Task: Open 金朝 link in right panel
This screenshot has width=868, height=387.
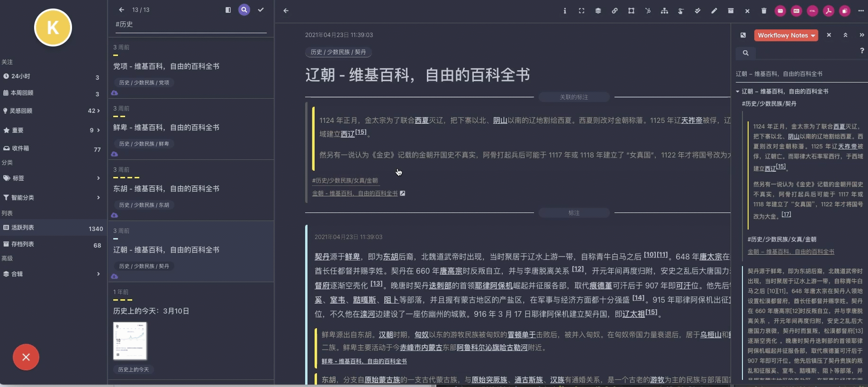Action: [791, 252]
